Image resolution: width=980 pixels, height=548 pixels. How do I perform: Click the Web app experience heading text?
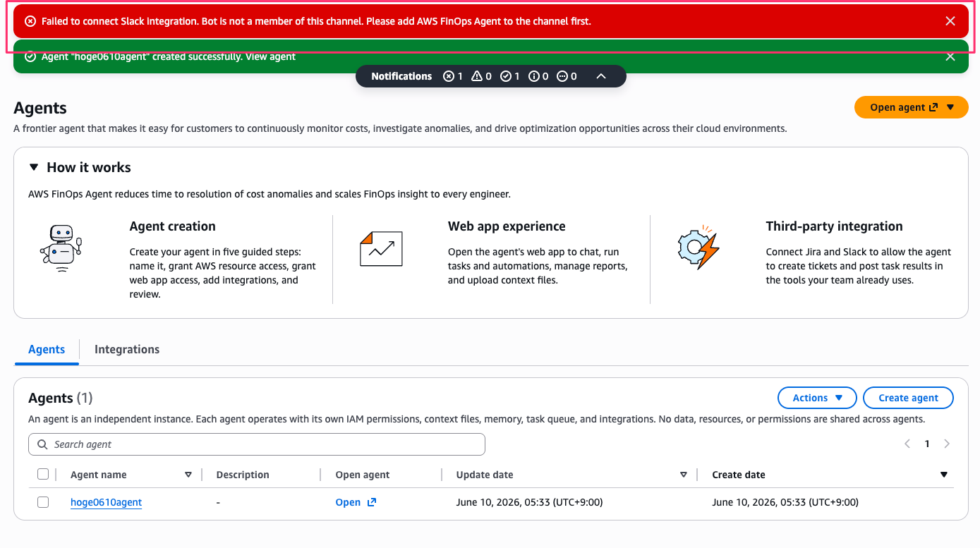point(507,226)
